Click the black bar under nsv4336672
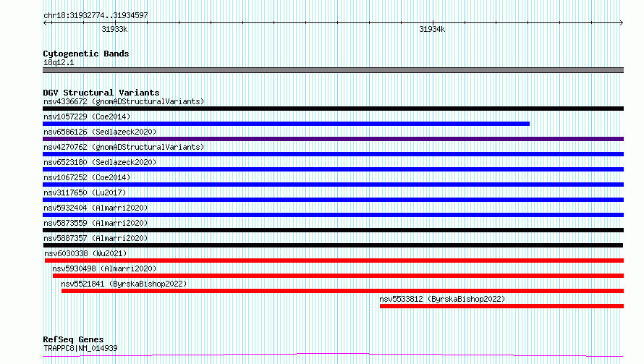The image size is (644, 364). coord(333,109)
